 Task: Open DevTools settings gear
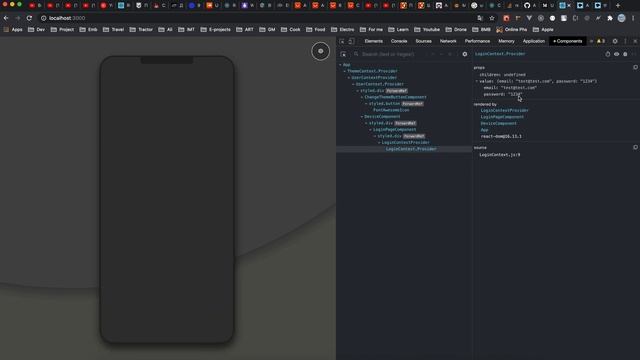615,41
